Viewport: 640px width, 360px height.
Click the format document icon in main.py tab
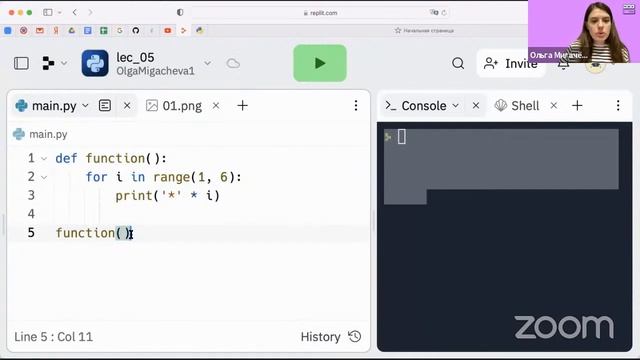click(105, 106)
